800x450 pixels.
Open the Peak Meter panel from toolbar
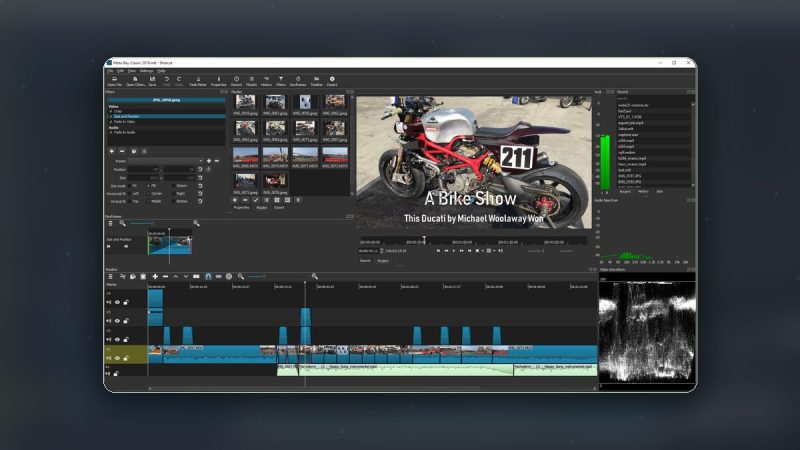(x=198, y=81)
